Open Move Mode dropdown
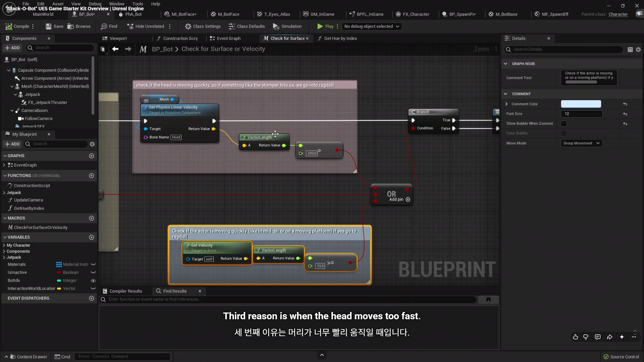The image size is (644, 362). point(581,143)
